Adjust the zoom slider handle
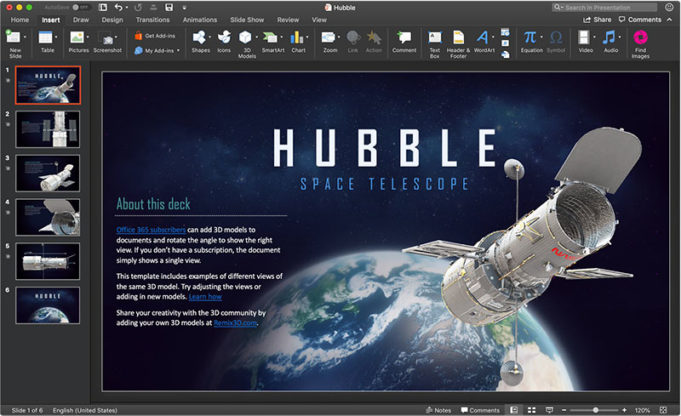The height and width of the screenshot is (416, 681). [595, 410]
